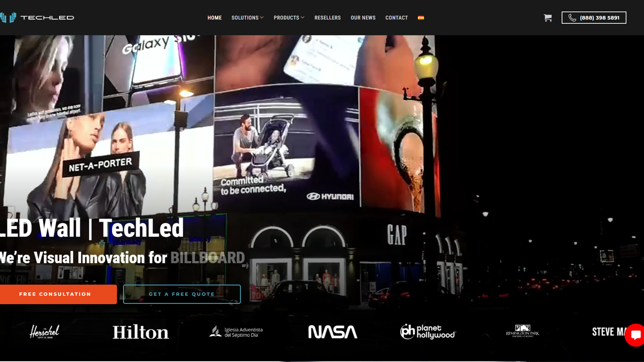
Task: Click the Planet Hollywood client logo
Action: tap(428, 331)
